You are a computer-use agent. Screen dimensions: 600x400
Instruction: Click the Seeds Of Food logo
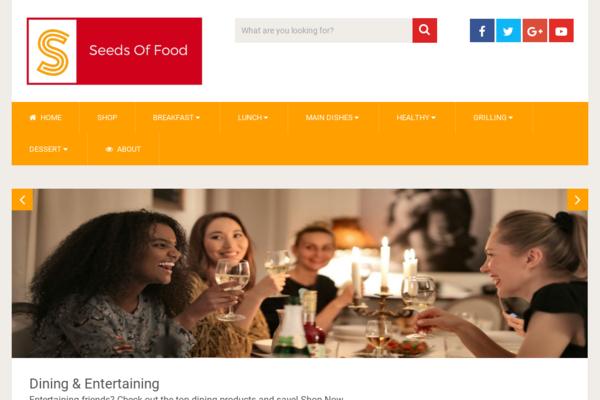click(x=114, y=51)
